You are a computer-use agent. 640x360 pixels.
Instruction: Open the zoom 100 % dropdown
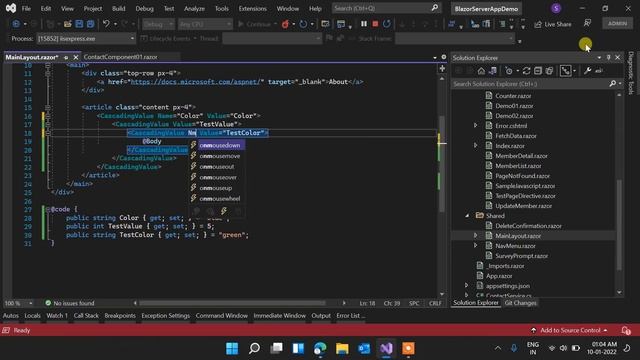(18, 303)
